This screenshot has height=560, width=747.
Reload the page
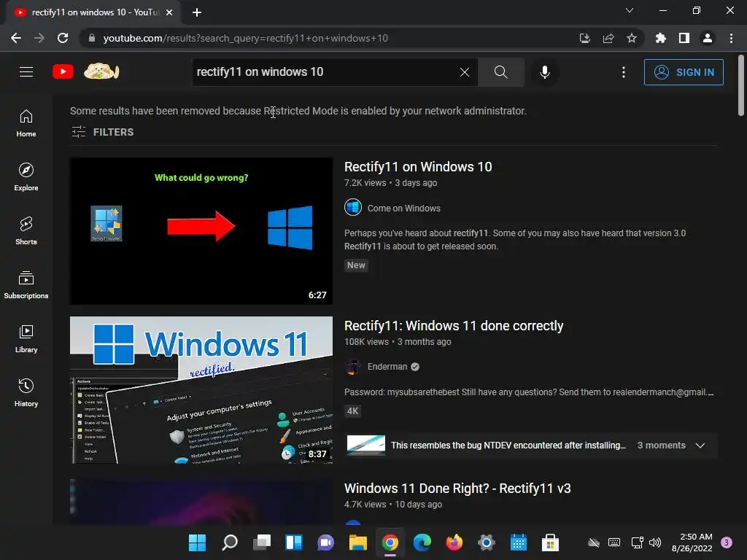(x=63, y=38)
